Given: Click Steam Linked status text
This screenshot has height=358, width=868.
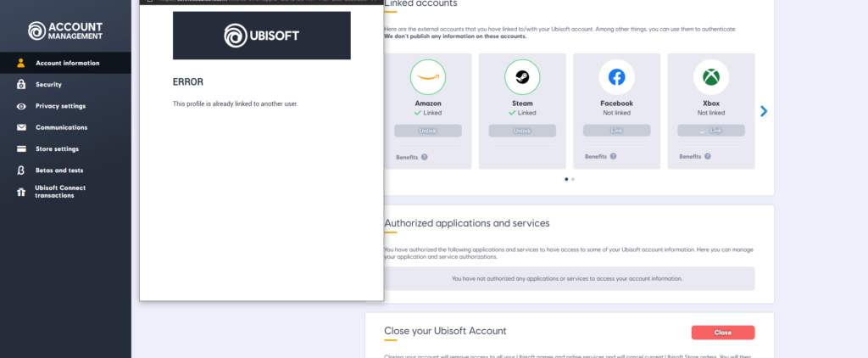Looking at the screenshot, I should point(527,113).
